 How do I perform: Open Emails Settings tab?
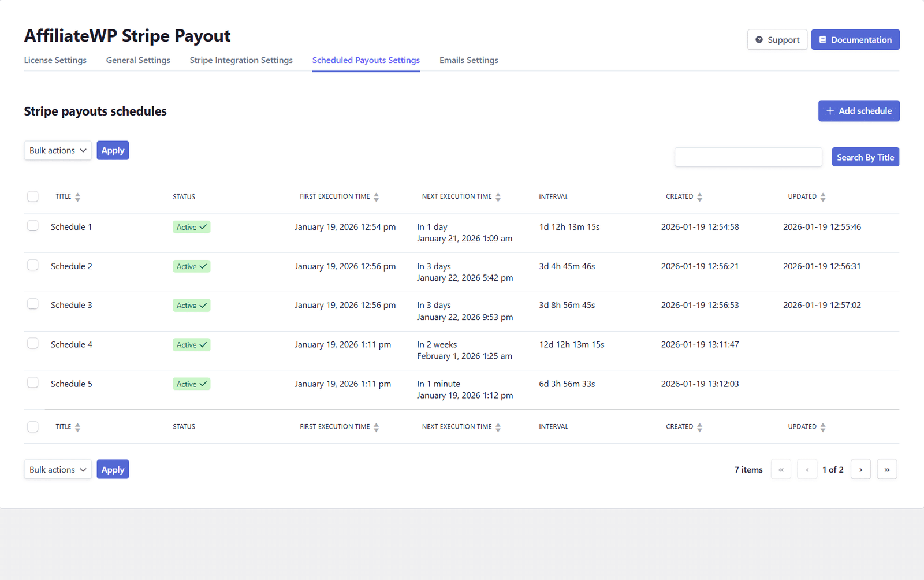click(469, 60)
